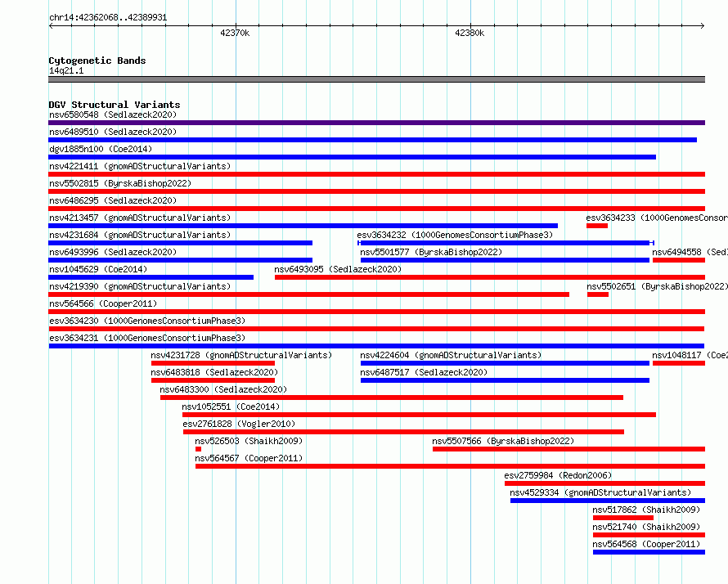Click the left arrow of the ruler

[x=51, y=25]
